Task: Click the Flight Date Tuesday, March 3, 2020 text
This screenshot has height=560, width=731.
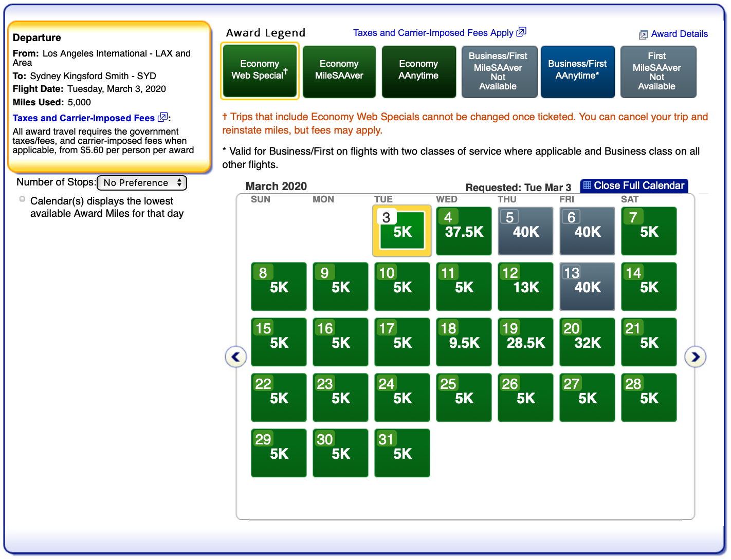Action: point(89,89)
